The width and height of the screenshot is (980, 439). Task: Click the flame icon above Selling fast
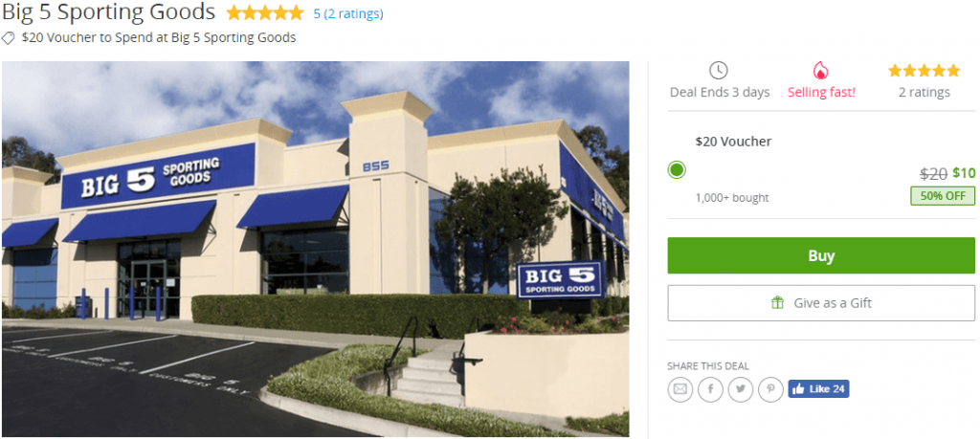[820, 71]
